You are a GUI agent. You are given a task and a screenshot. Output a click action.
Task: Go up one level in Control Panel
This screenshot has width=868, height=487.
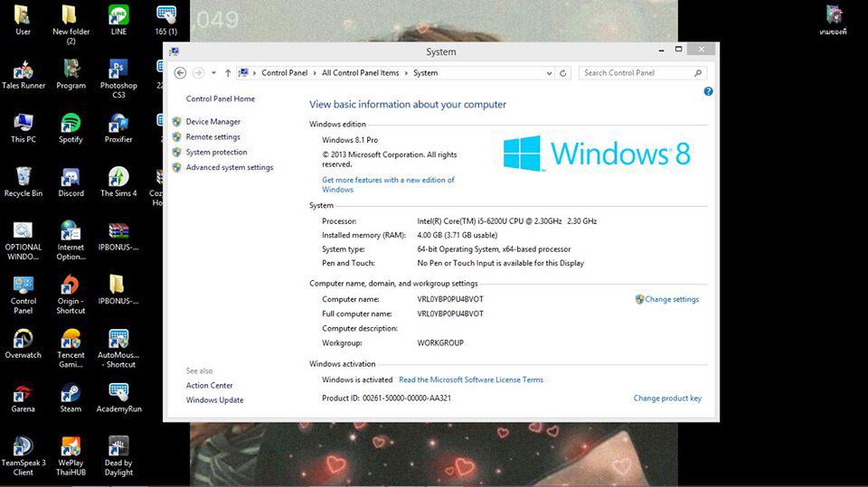[228, 73]
